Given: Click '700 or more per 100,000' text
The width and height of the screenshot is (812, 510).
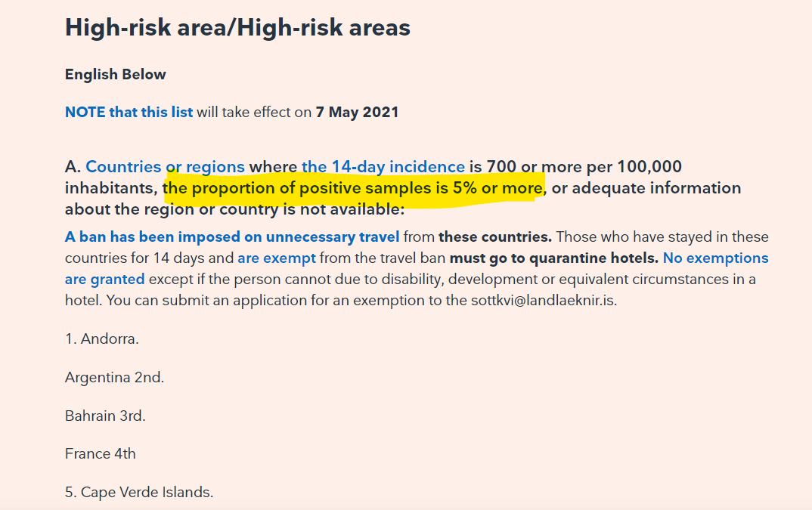Looking at the screenshot, I should point(584,167).
